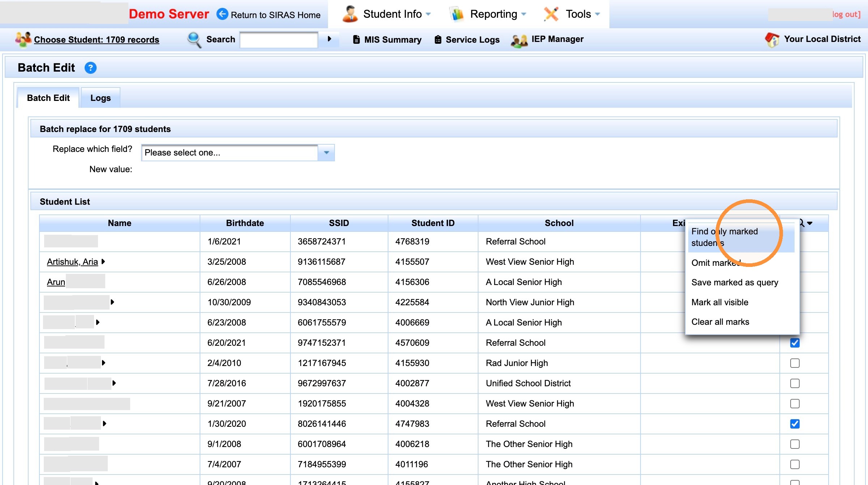Uncheck the box for Student ID 4747983
Viewport: 868px width, 485px height.
coord(795,424)
